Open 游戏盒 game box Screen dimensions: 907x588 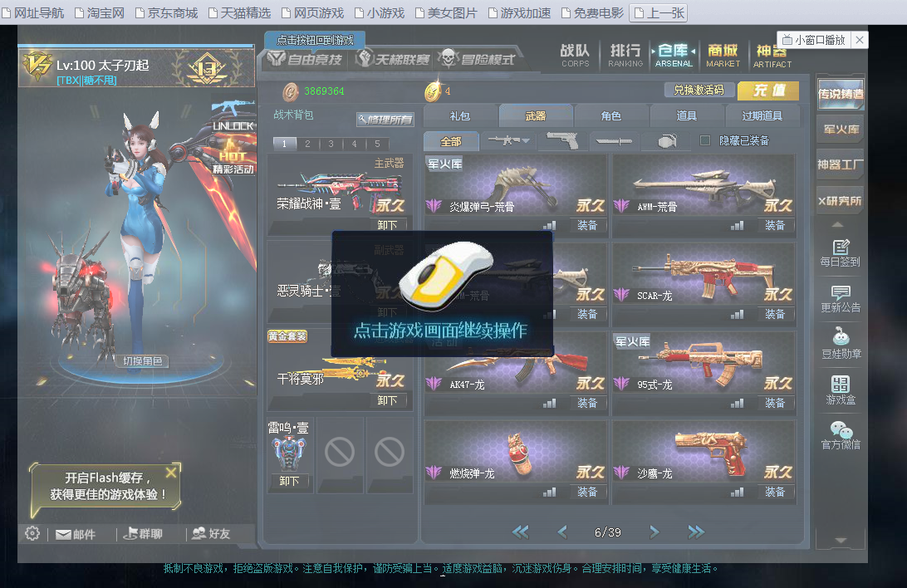pyautogui.click(x=841, y=390)
